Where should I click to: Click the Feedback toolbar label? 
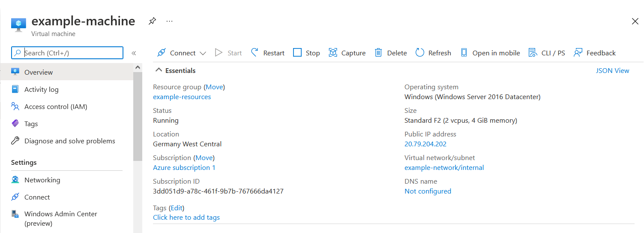click(x=601, y=53)
